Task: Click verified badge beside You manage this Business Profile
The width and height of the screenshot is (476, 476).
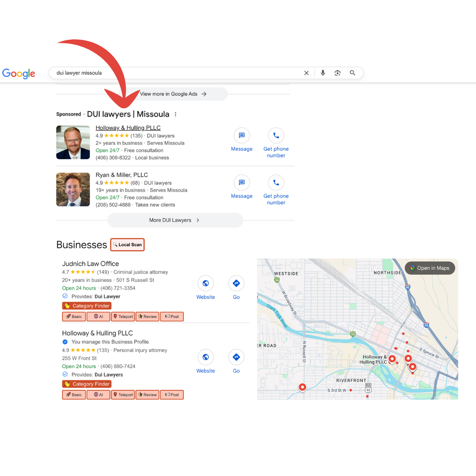Action: click(x=65, y=342)
